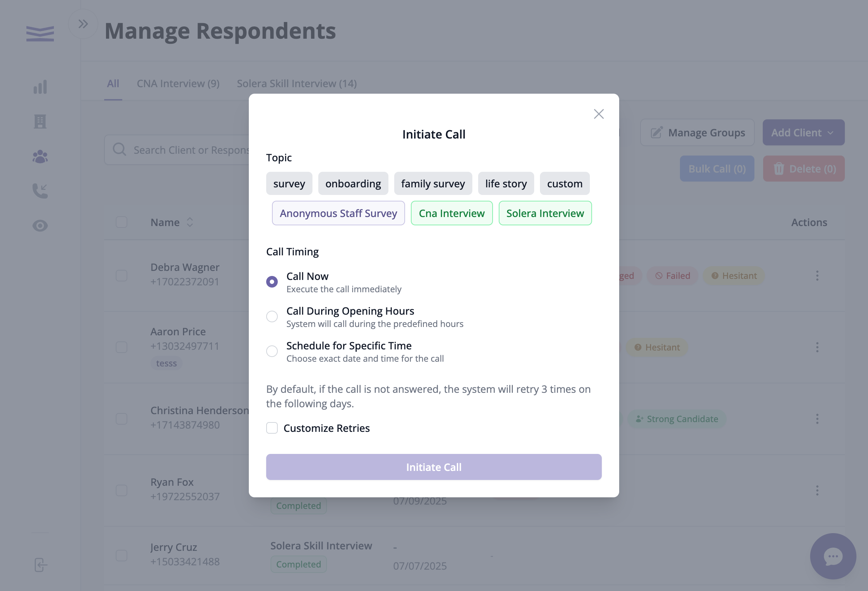Screen dimensions: 868x591
Task: Check the Debra Wagner row checkbox
Action: click(122, 275)
